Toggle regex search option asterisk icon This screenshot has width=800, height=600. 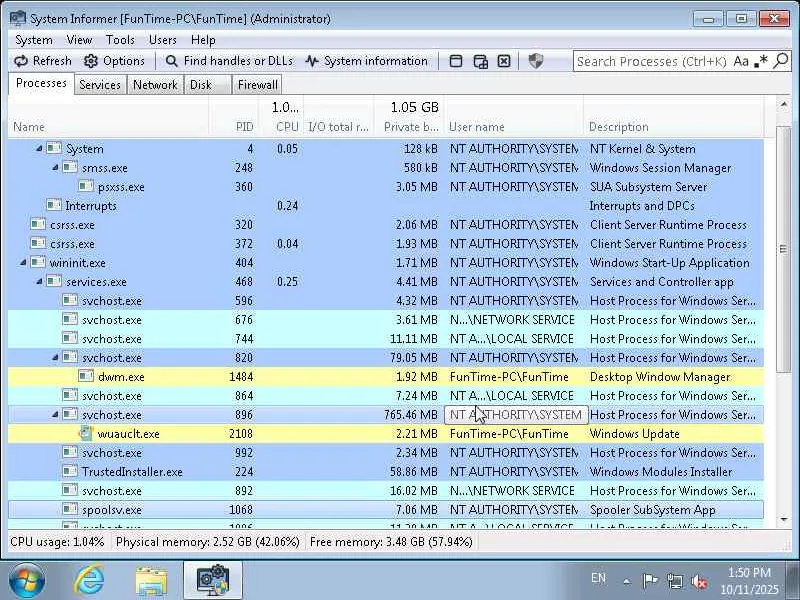[x=761, y=61]
